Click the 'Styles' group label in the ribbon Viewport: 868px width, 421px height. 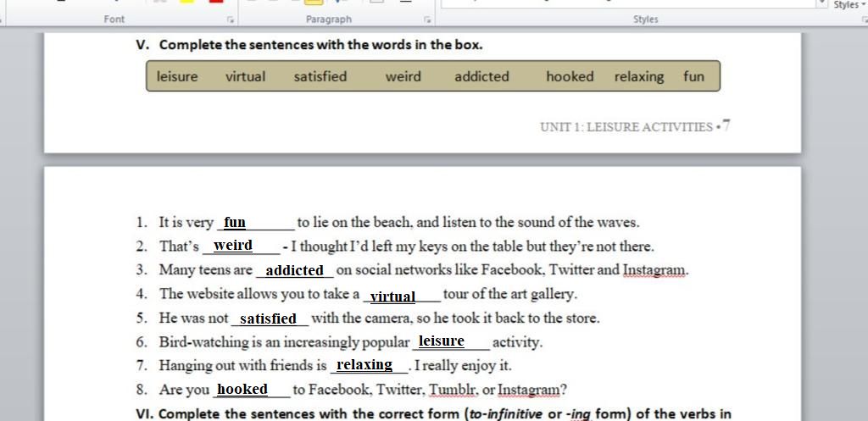pyautogui.click(x=645, y=19)
